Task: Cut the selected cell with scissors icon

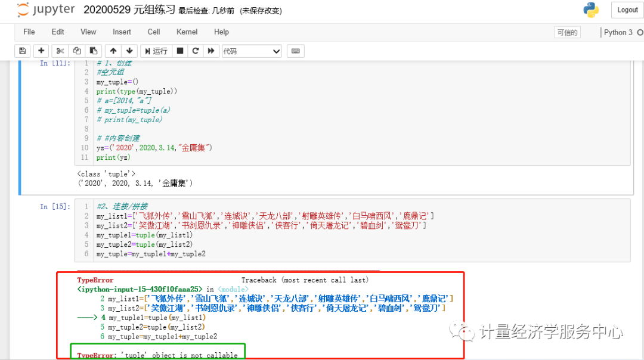Action: pos(59,51)
